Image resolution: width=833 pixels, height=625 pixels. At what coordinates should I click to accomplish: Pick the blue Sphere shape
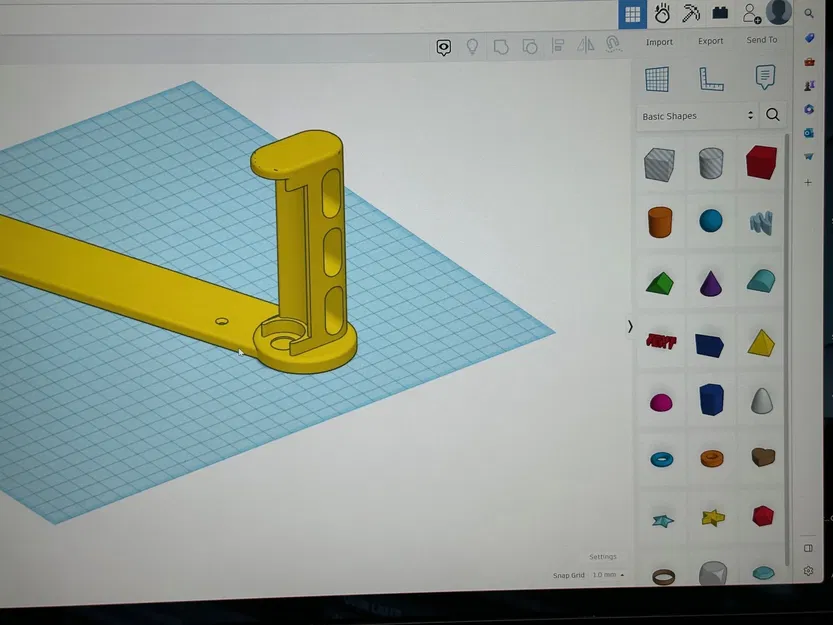tap(711, 221)
